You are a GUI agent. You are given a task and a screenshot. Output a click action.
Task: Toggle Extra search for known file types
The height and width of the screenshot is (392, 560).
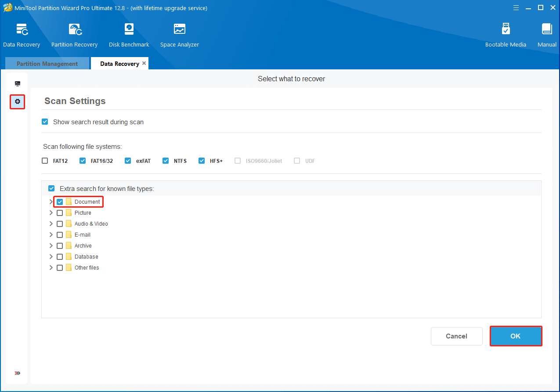click(51, 188)
